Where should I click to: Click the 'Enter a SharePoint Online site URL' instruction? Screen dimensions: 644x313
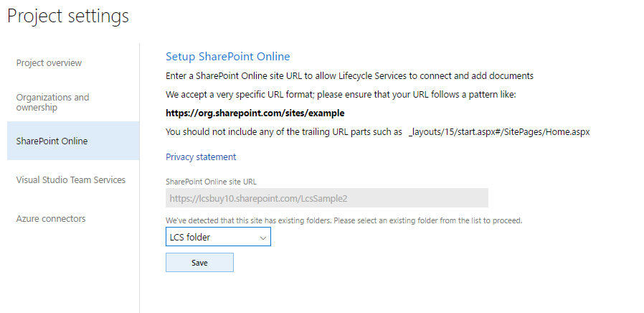(x=349, y=75)
